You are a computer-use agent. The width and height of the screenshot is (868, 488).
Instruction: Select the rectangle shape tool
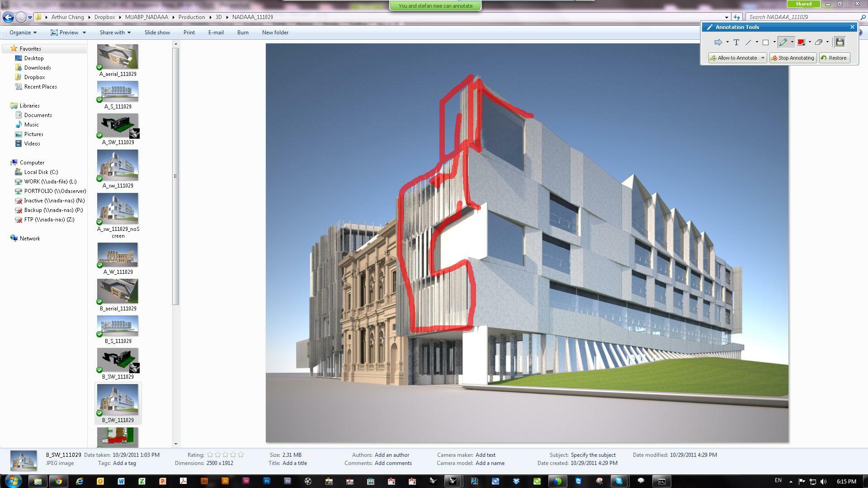click(x=765, y=42)
